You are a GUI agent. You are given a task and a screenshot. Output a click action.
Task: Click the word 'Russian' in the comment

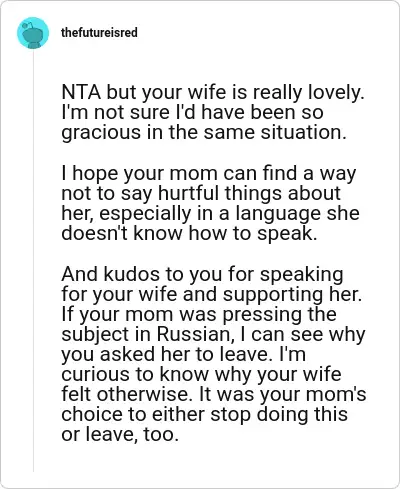(x=194, y=335)
